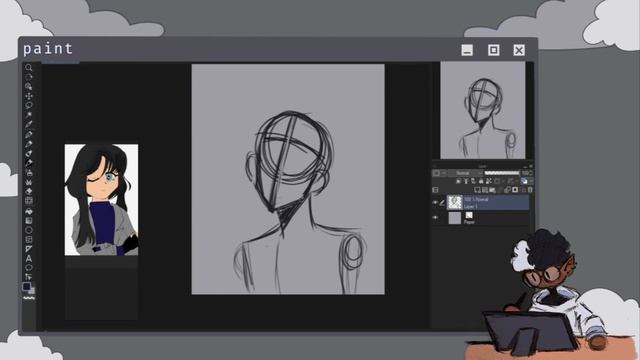Toggle the Enable mask icon
This screenshot has height=360, width=640.
coord(497,181)
